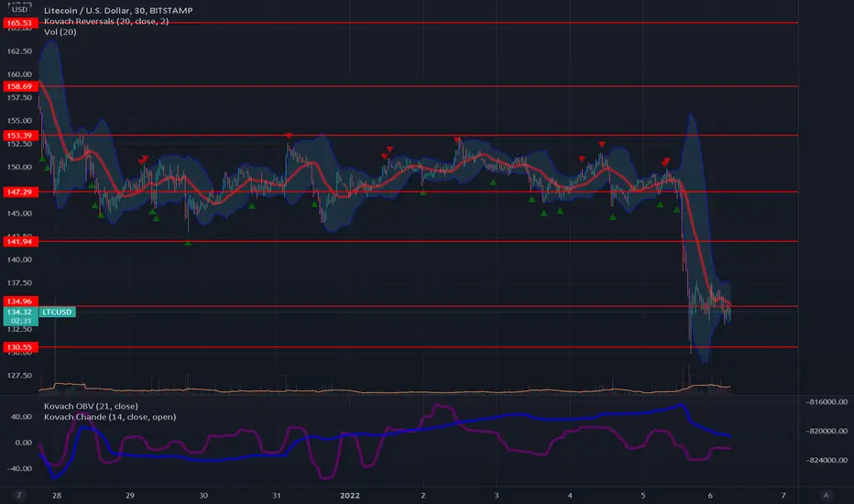Click date 7 on the time axis
The width and height of the screenshot is (854, 504).
point(783,495)
